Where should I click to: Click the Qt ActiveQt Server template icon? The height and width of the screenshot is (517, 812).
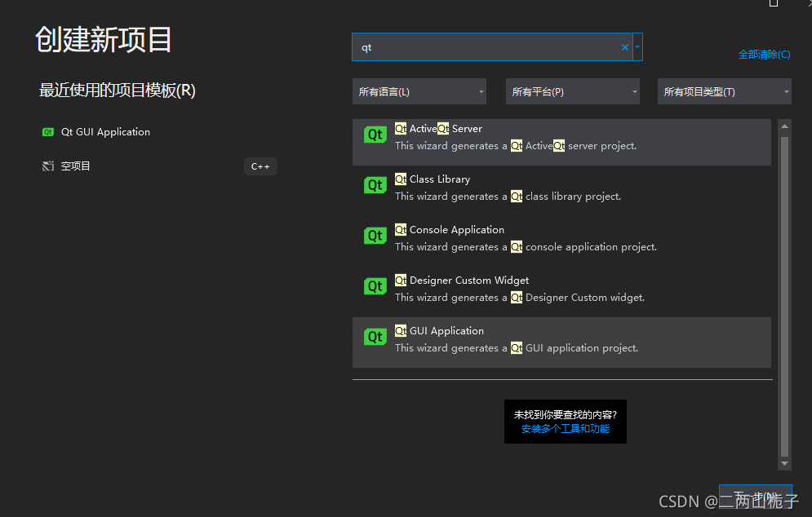pyautogui.click(x=375, y=135)
